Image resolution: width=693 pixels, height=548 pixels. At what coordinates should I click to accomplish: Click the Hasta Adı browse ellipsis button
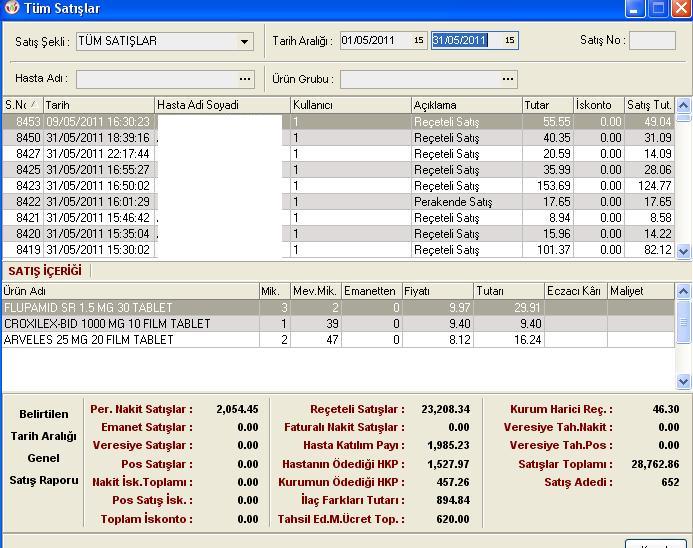point(245,79)
